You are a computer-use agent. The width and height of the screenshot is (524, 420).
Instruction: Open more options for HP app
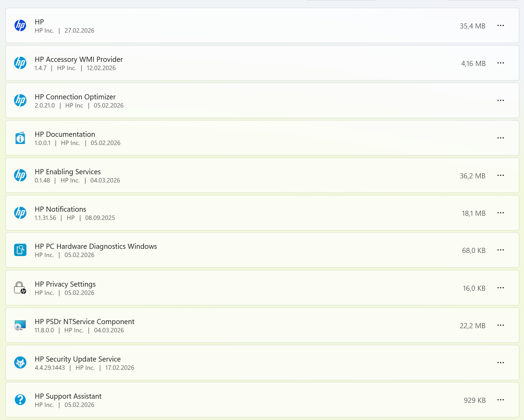tap(501, 25)
